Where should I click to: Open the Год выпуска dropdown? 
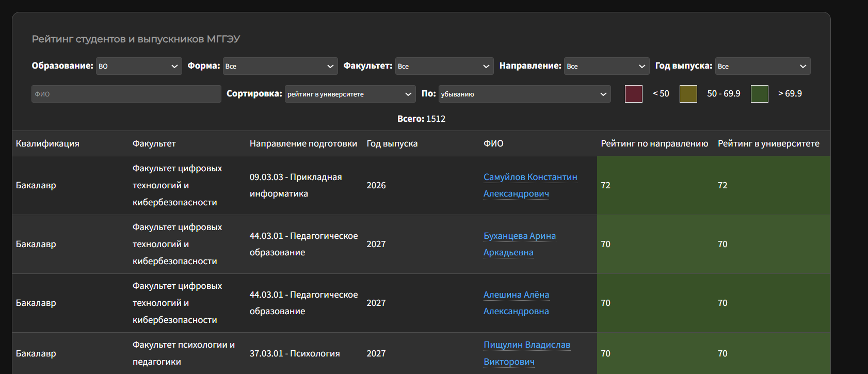point(762,66)
